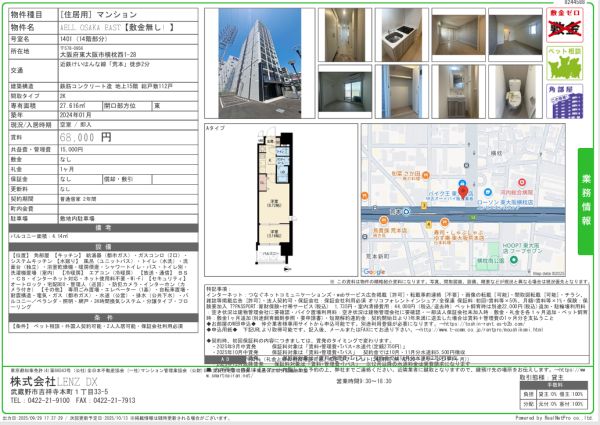Click the layout type value 2K
This screenshot has height=425, width=600.
pyautogui.click(x=62, y=96)
